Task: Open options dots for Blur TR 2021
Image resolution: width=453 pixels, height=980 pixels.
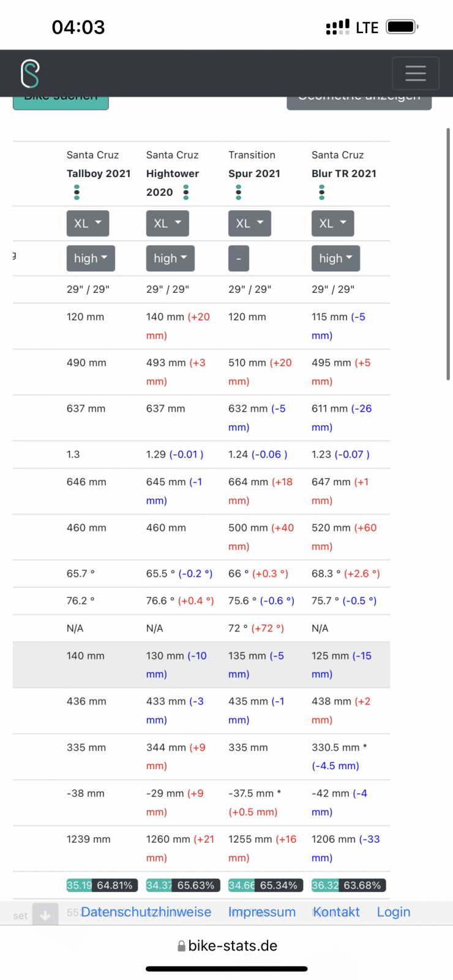Action: point(321,192)
